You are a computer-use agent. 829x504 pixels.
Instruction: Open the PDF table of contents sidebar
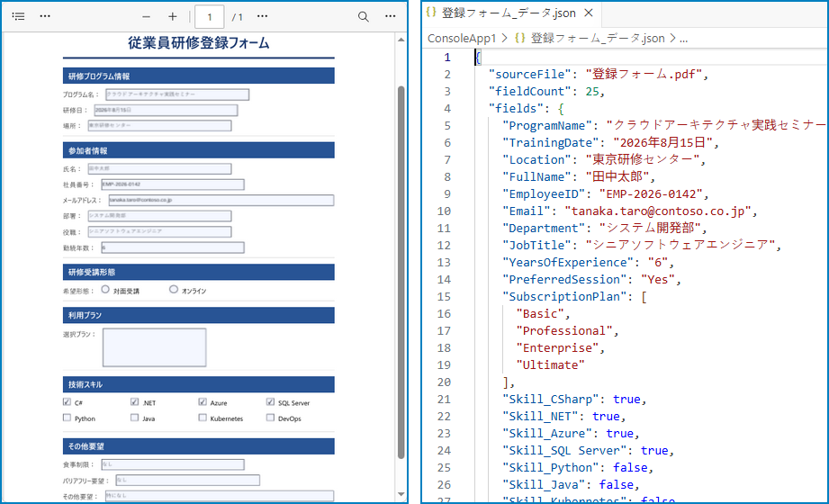(19, 16)
